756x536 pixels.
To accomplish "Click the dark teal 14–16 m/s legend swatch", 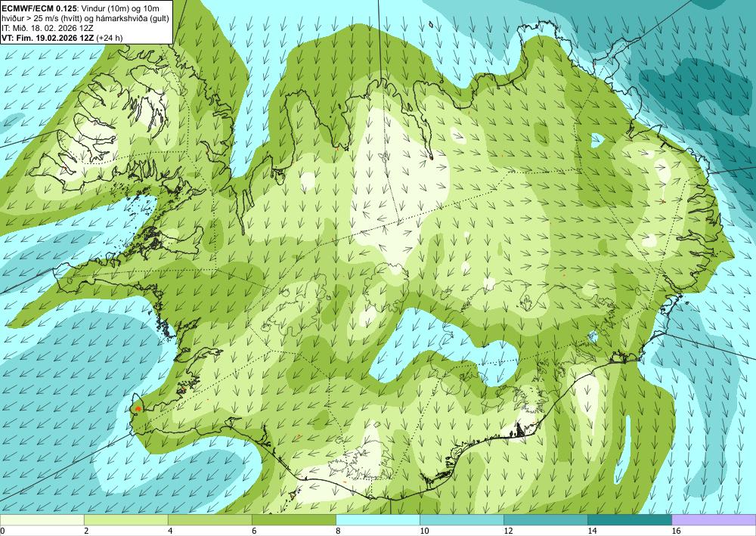I will pyautogui.click(x=629, y=519).
